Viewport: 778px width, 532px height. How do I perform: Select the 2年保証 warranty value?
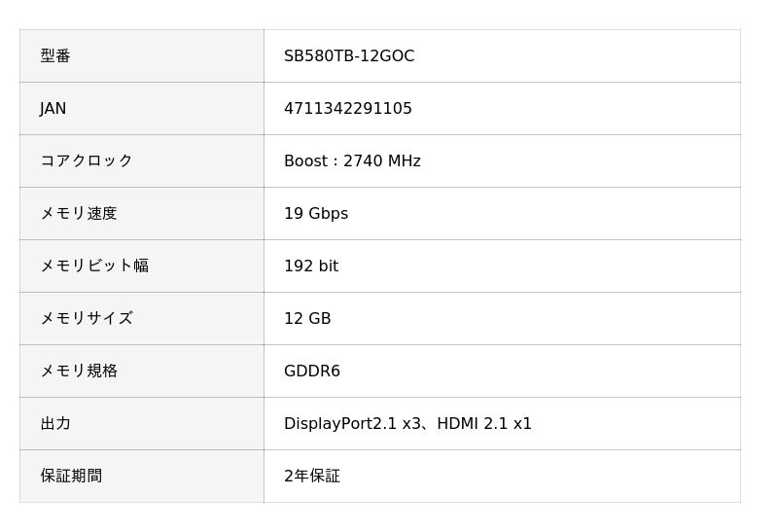click(x=312, y=477)
